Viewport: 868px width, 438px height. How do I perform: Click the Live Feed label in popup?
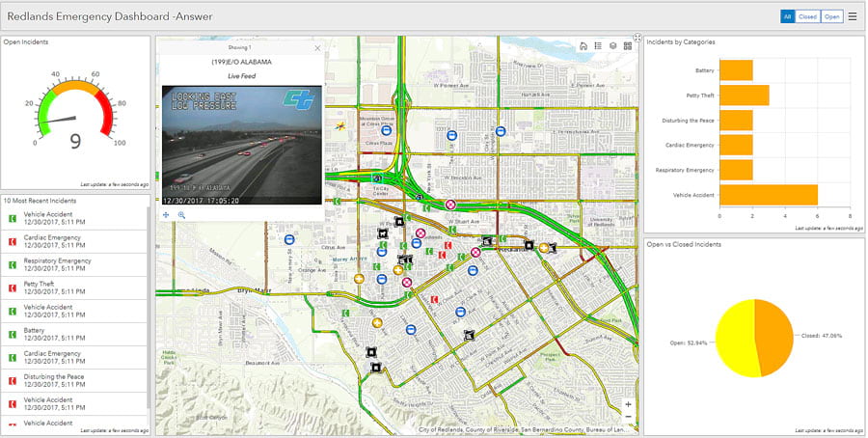pos(241,76)
